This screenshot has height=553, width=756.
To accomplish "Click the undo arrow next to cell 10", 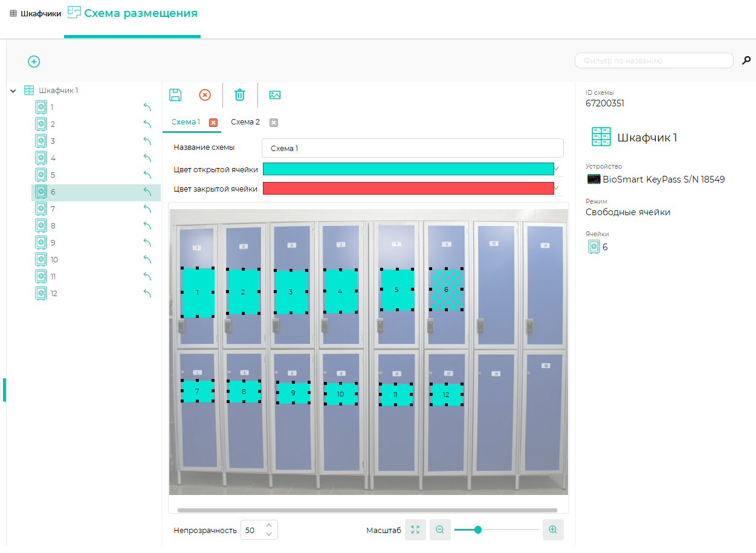I will point(147,259).
